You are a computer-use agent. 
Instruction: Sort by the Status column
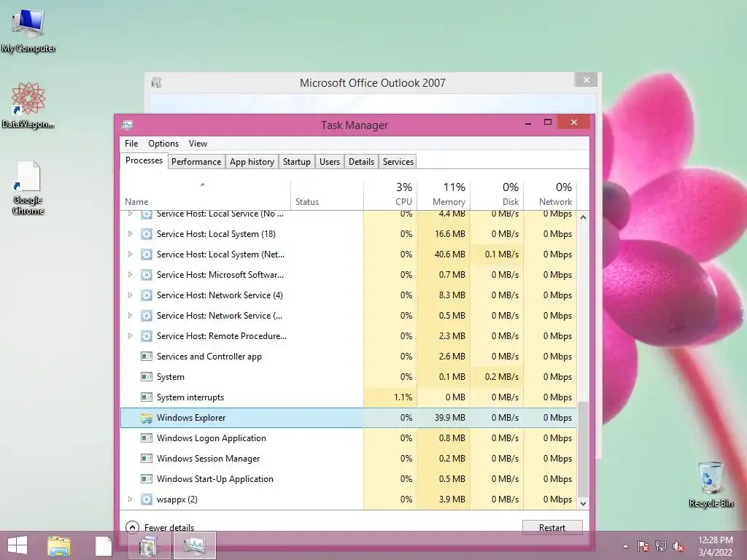coord(327,195)
